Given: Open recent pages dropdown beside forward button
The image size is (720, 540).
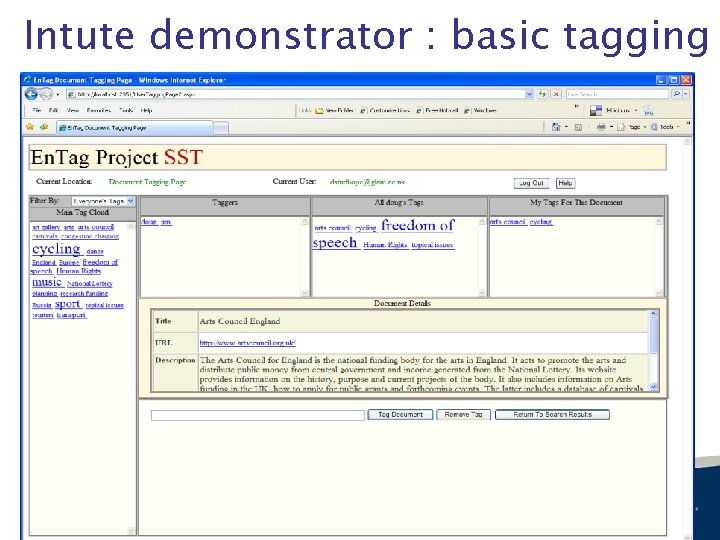Looking at the screenshot, I should (x=58, y=95).
